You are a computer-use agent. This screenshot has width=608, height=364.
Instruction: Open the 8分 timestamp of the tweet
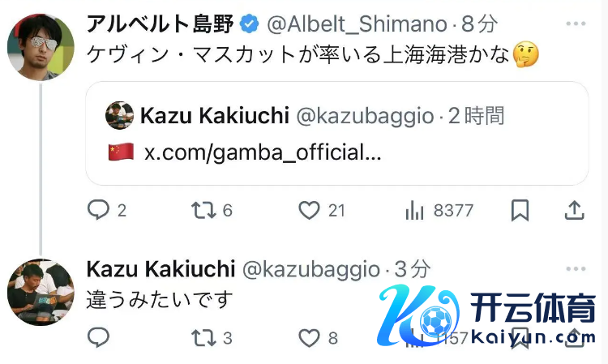[479, 24]
